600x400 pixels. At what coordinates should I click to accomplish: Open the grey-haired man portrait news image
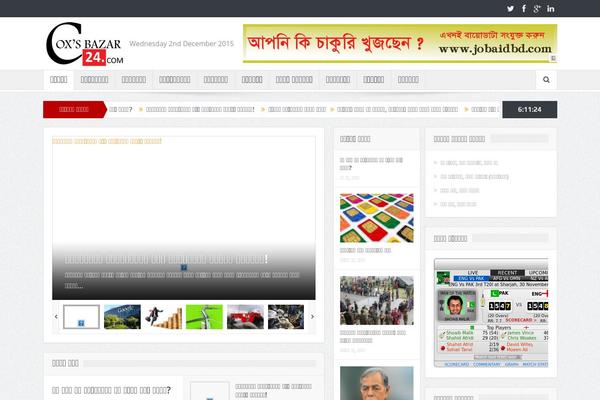click(377, 383)
